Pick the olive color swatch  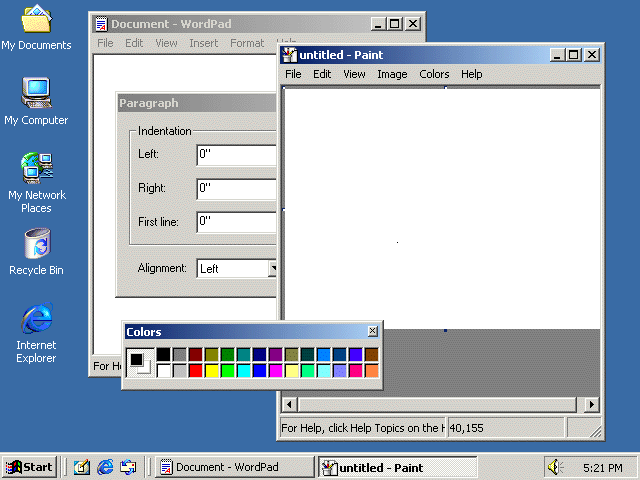pos(211,354)
